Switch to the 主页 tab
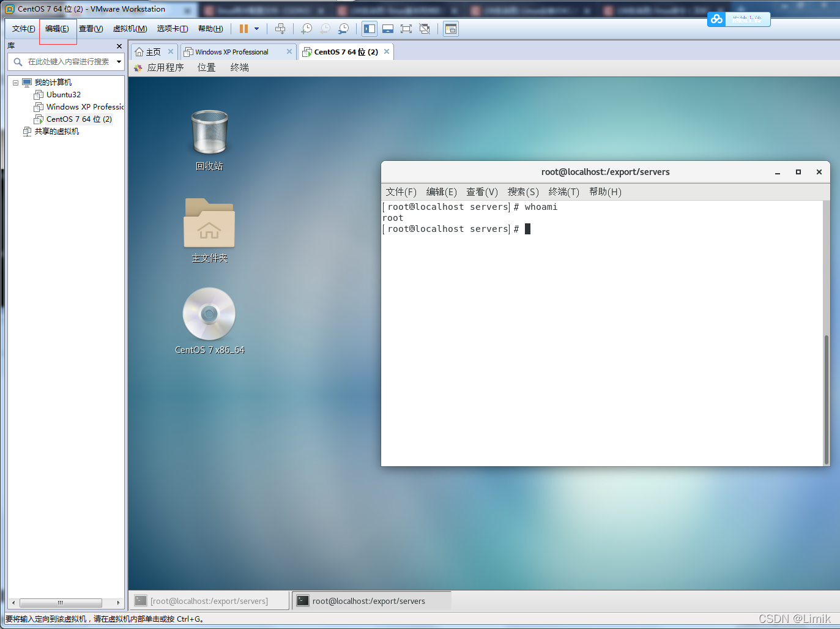This screenshot has width=840, height=629. (148, 52)
